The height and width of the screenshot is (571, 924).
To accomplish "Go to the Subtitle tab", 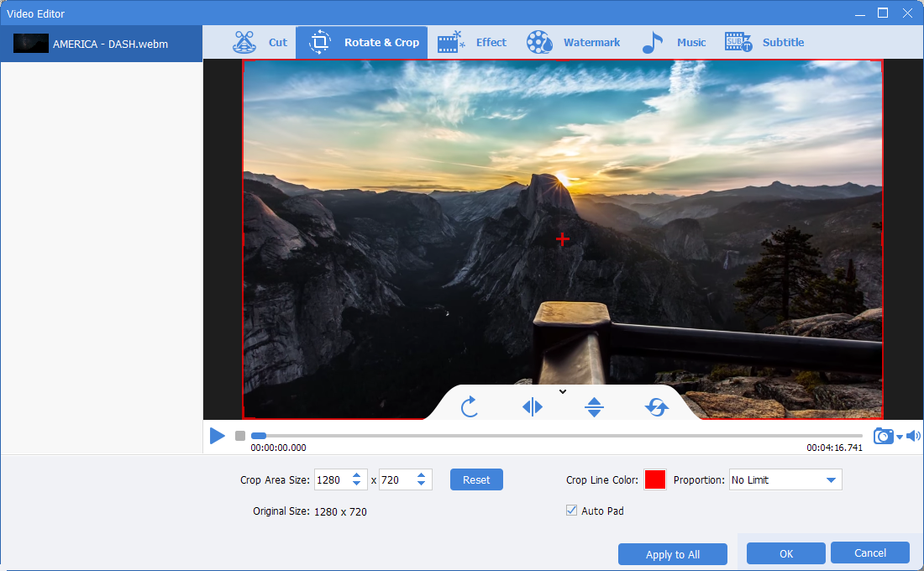I will (764, 43).
